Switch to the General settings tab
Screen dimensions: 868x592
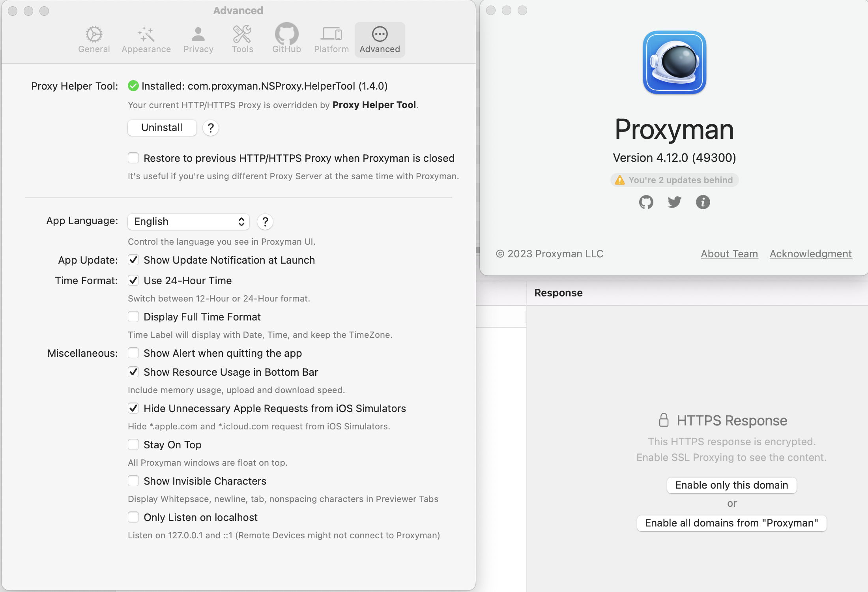pos(94,38)
